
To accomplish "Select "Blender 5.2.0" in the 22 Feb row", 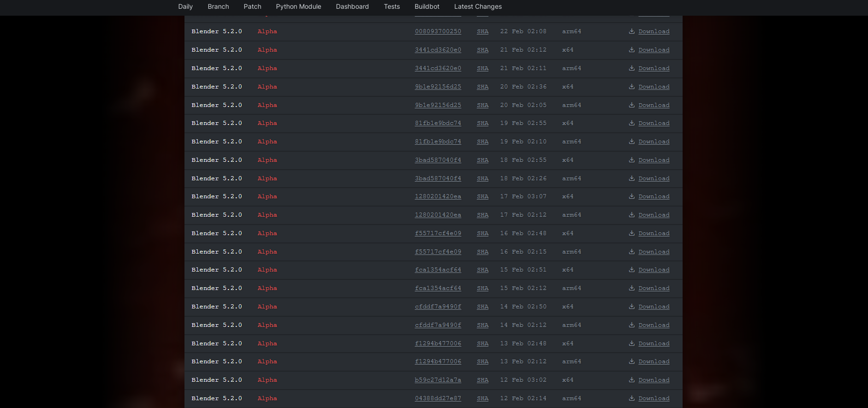I will point(217,31).
